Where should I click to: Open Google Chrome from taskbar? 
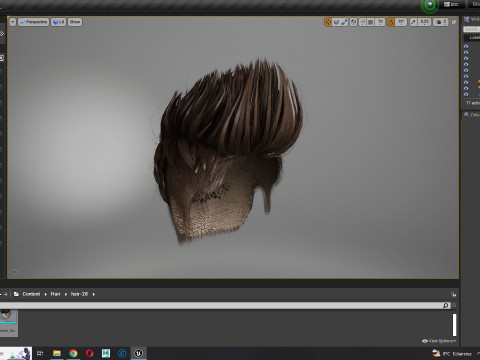pos(73,353)
